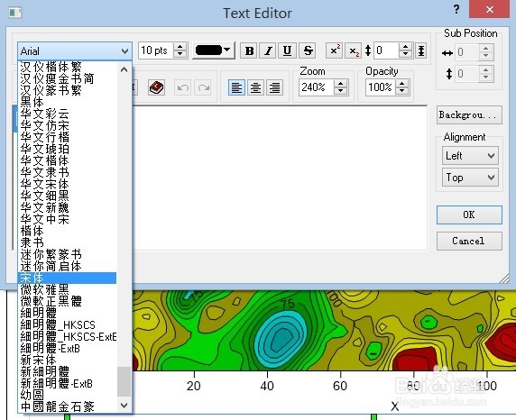516x420 pixels.
Task: Open horizontal alignment Left dropdown
Action: [x=470, y=156]
